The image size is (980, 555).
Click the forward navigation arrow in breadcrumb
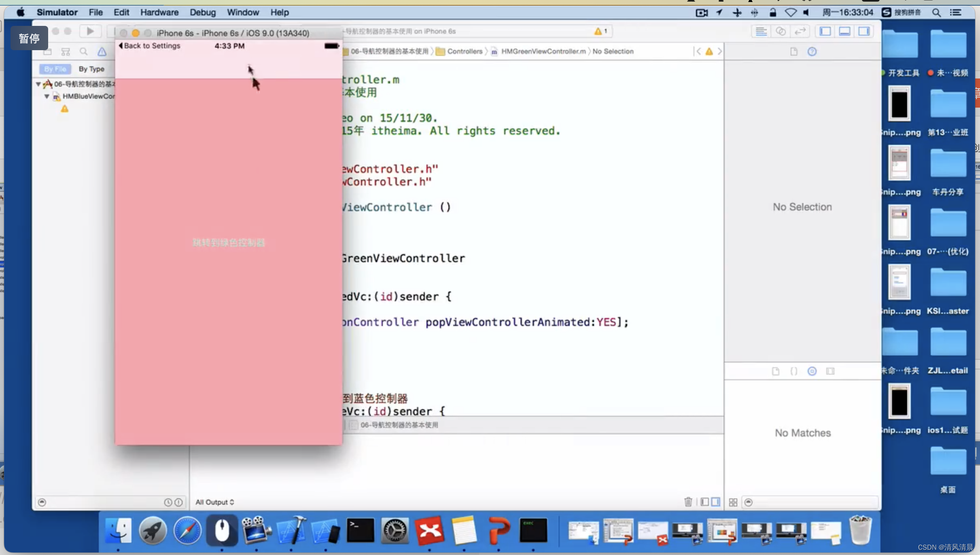pyautogui.click(x=719, y=51)
